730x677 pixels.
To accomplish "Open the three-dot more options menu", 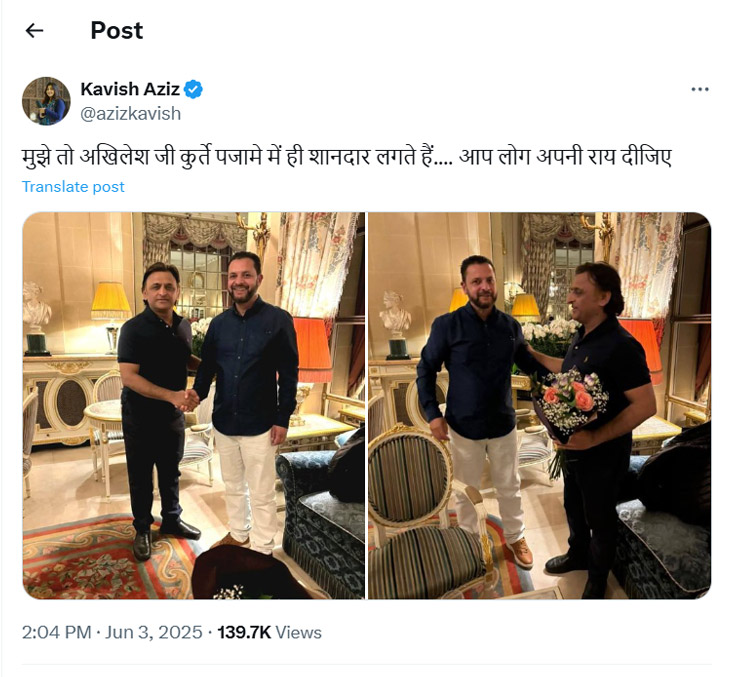I will pos(700,89).
